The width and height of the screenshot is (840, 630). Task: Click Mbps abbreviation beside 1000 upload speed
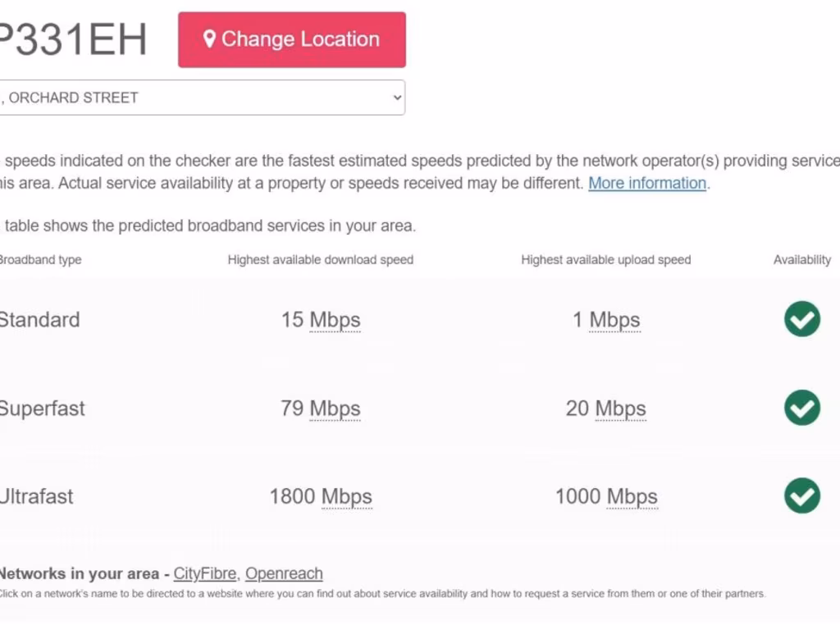[x=632, y=496]
